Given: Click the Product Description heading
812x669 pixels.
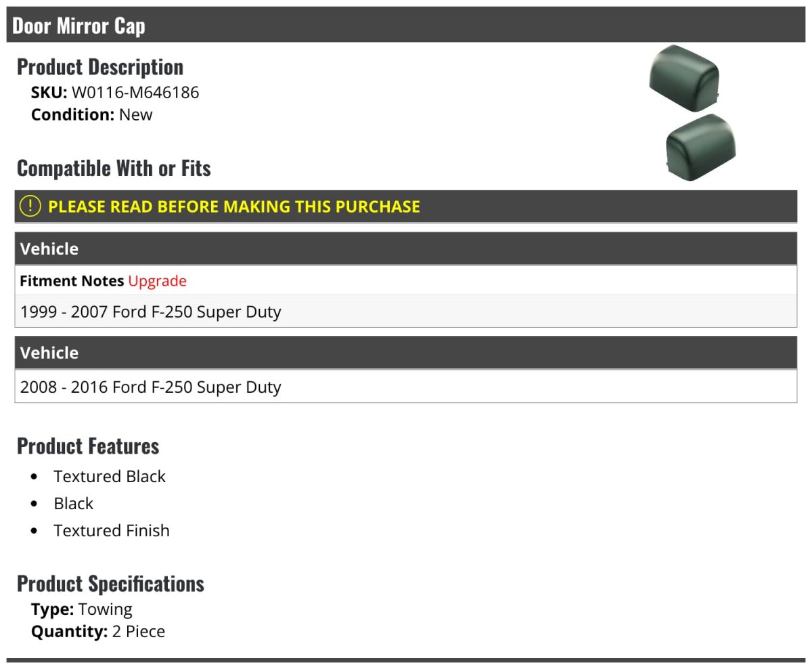Looking at the screenshot, I should (x=100, y=66).
